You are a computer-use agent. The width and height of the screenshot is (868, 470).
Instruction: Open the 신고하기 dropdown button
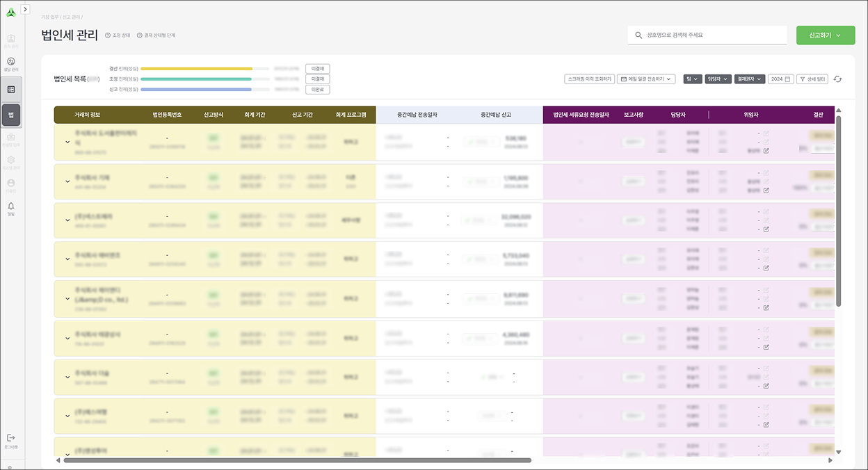click(825, 35)
